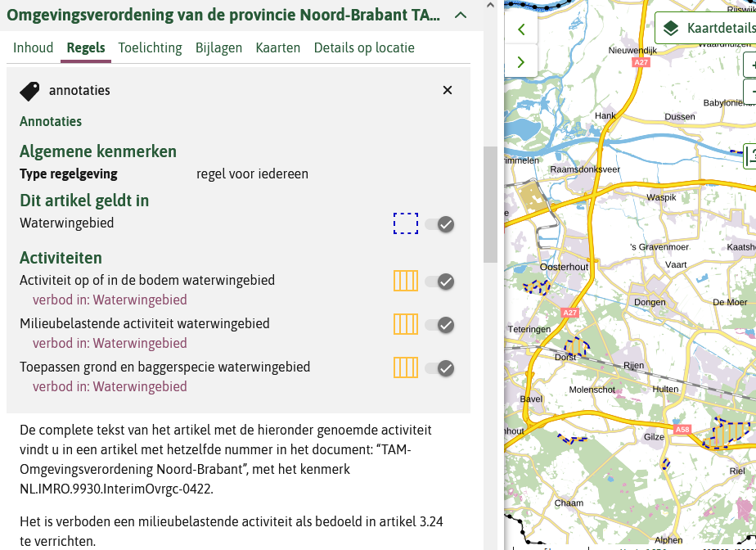Select the Regels tab
756x550 pixels.
click(x=86, y=47)
